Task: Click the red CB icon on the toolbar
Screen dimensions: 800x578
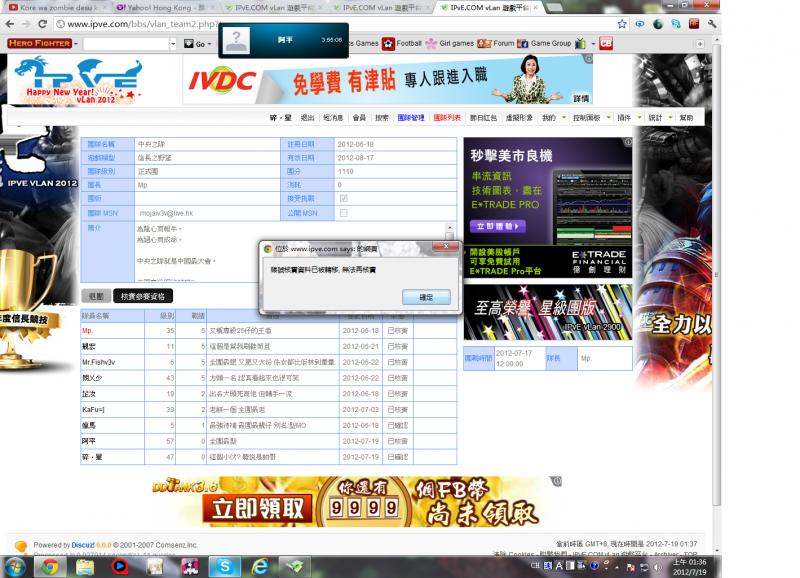Action: [x=608, y=43]
